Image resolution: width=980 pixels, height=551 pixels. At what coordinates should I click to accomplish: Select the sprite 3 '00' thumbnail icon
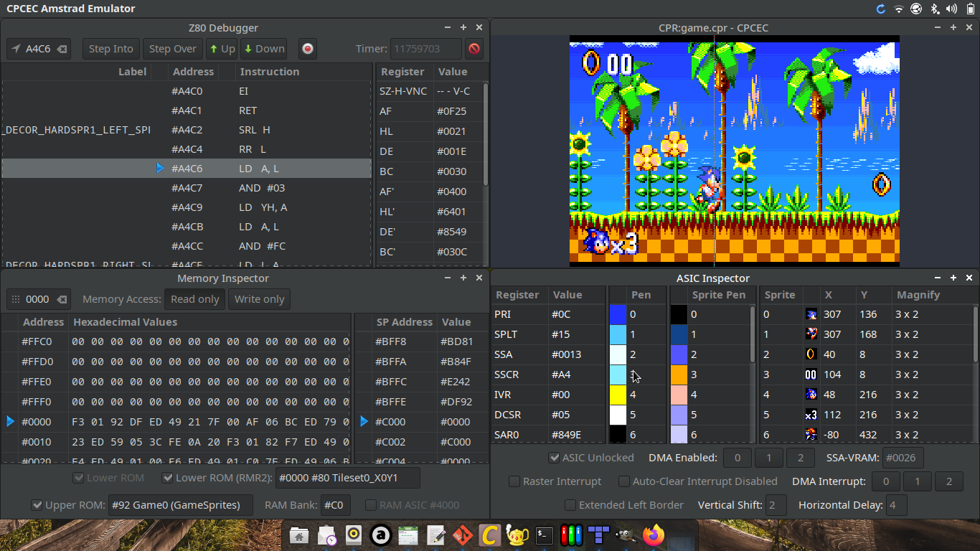[x=811, y=375]
